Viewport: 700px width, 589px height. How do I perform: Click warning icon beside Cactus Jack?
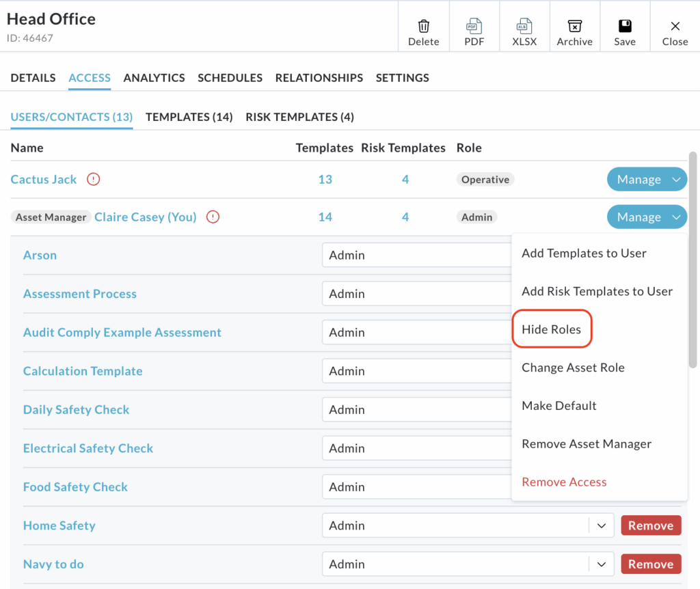(94, 180)
